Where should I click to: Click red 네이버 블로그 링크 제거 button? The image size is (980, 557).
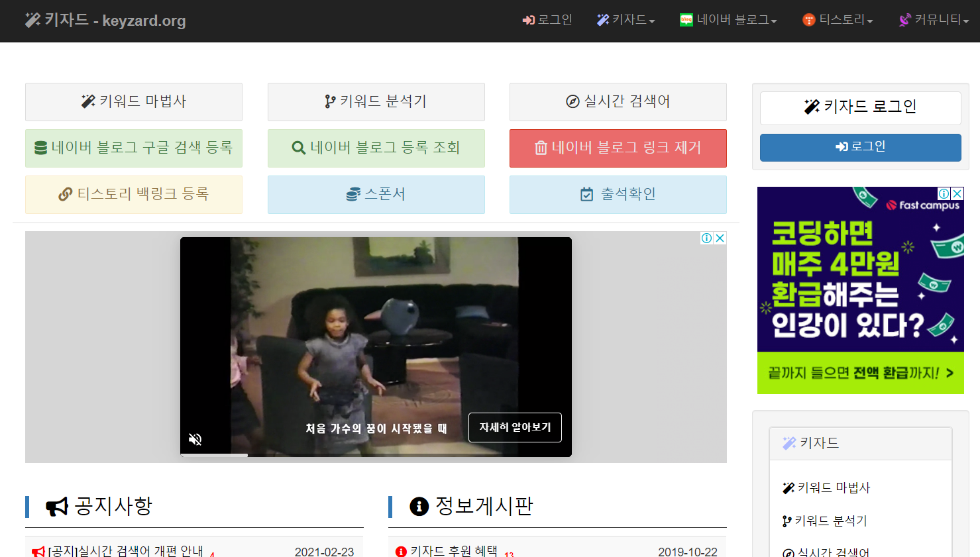click(618, 148)
